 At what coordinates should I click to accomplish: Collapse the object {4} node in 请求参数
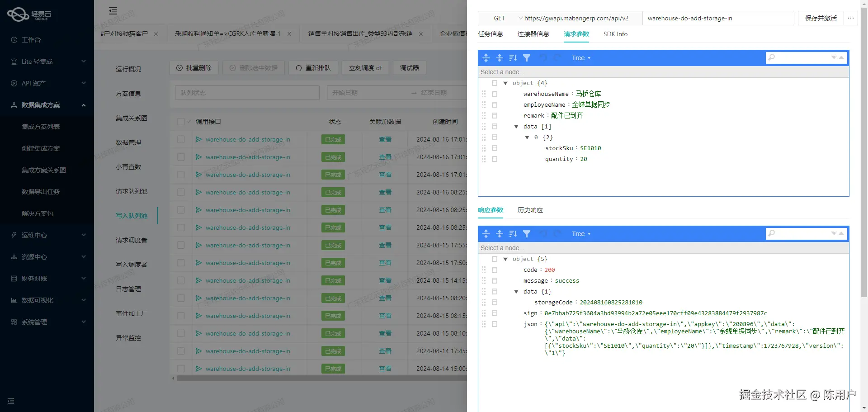coord(505,83)
